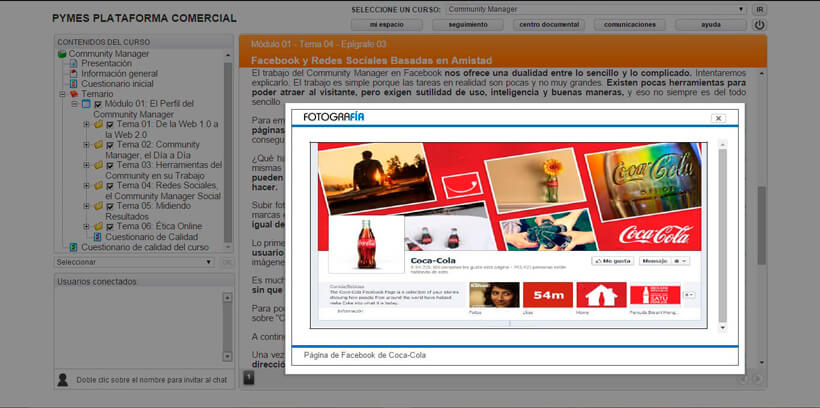The width and height of the screenshot is (820, 408).
Task: Toggle the Tema 02 checkbox
Action: coord(110,145)
